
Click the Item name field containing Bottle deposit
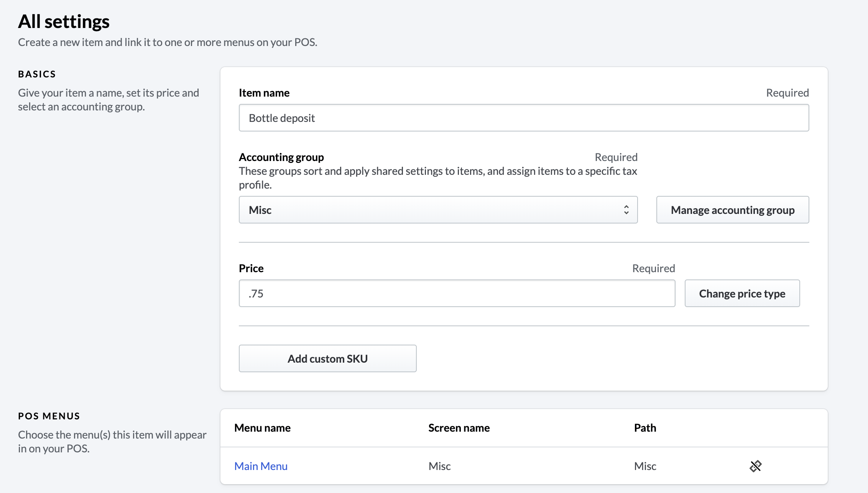(x=524, y=118)
